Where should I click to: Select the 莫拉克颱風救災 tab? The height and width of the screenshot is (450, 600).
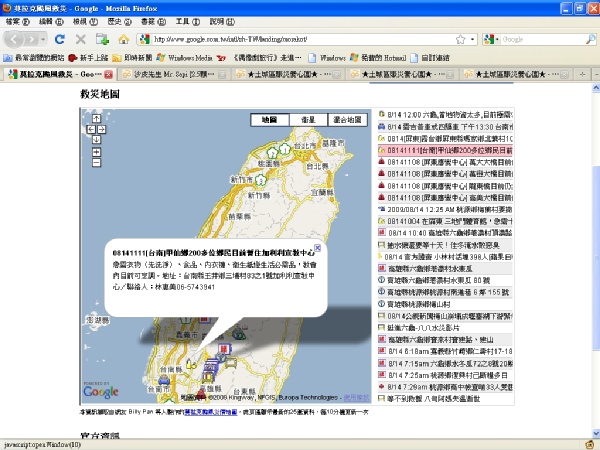tap(60, 74)
